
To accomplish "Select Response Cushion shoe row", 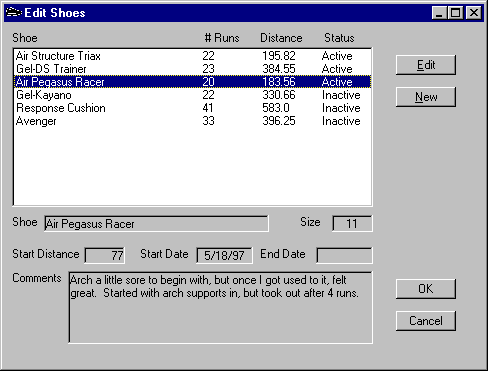I will [x=193, y=108].
